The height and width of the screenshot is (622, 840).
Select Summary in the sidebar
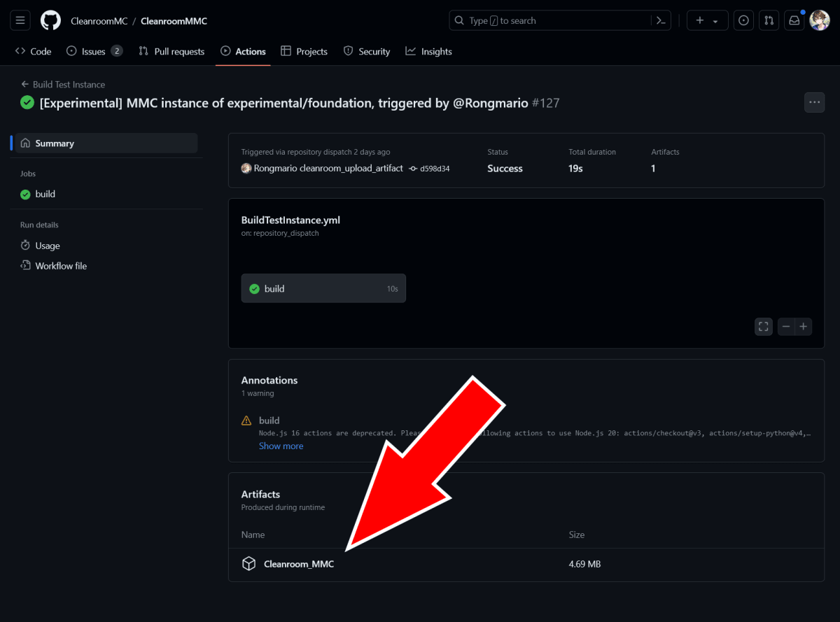(105, 143)
